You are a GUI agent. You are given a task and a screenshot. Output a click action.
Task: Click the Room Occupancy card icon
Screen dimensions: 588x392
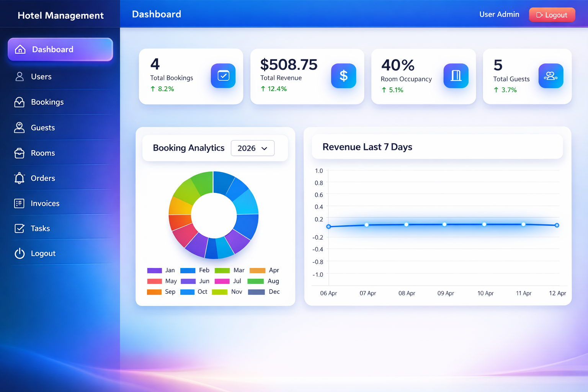pos(456,76)
